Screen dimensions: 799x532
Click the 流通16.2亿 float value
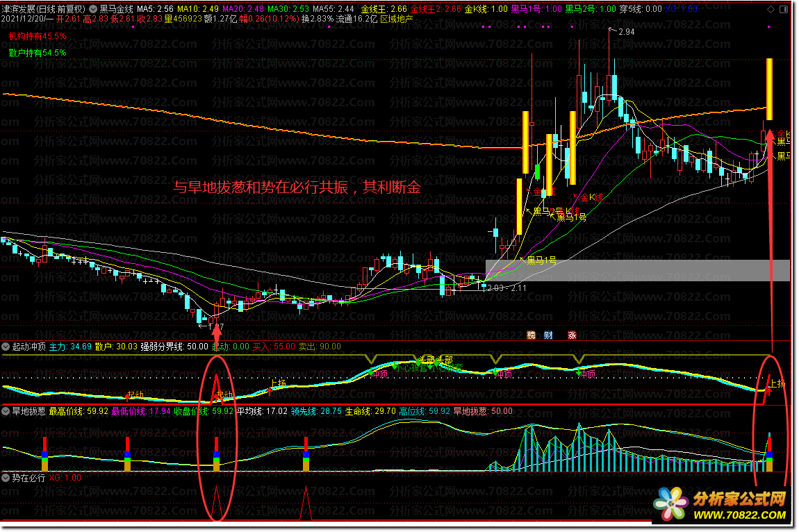point(356,19)
